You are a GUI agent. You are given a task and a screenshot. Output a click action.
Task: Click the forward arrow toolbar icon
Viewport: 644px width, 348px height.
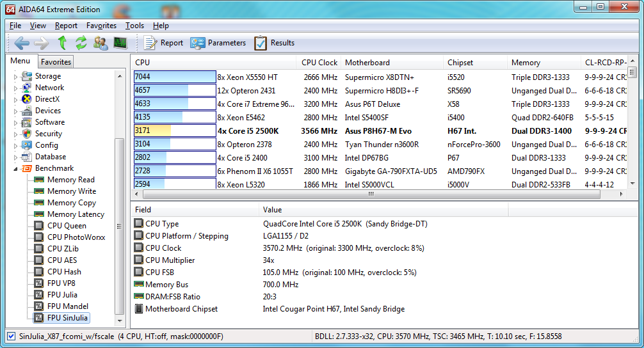point(41,43)
